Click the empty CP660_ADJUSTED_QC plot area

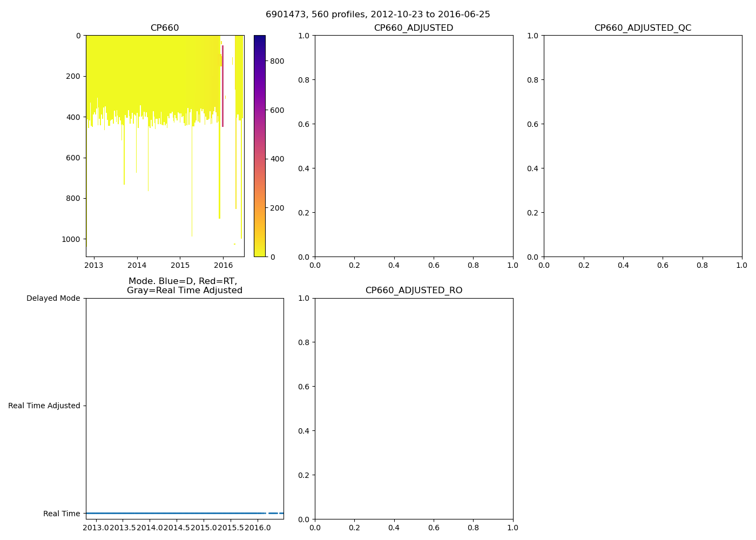[643, 146]
